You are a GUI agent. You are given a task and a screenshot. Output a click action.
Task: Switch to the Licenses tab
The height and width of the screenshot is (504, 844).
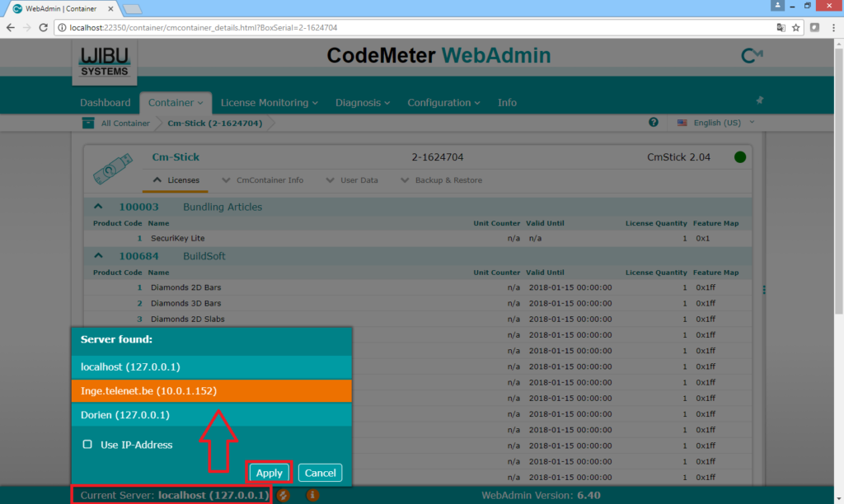[183, 180]
